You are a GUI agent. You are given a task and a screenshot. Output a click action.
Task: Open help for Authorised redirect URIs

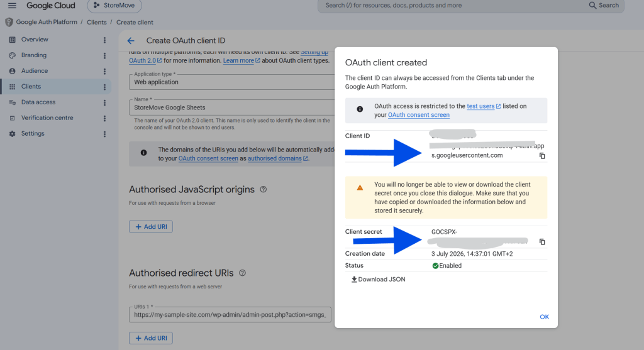pos(242,273)
